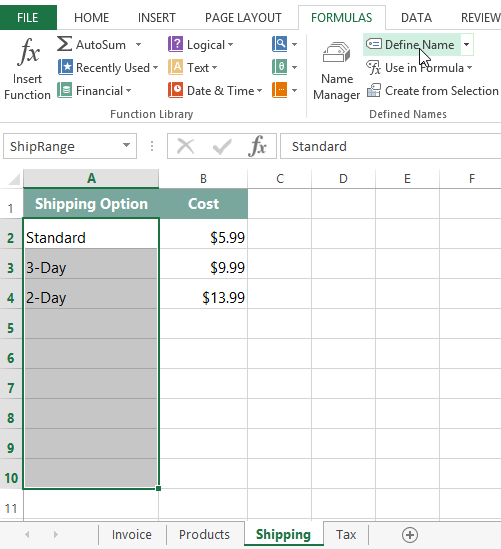The width and height of the screenshot is (501, 549).
Task: Click the fx Insert Function button in formula bar
Action: 257,146
